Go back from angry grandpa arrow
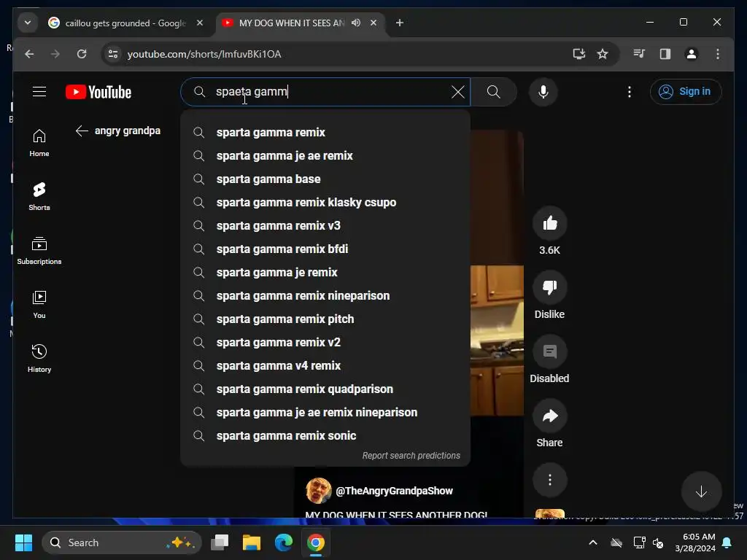Viewport: 747px width, 560px height. pos(82,131)
